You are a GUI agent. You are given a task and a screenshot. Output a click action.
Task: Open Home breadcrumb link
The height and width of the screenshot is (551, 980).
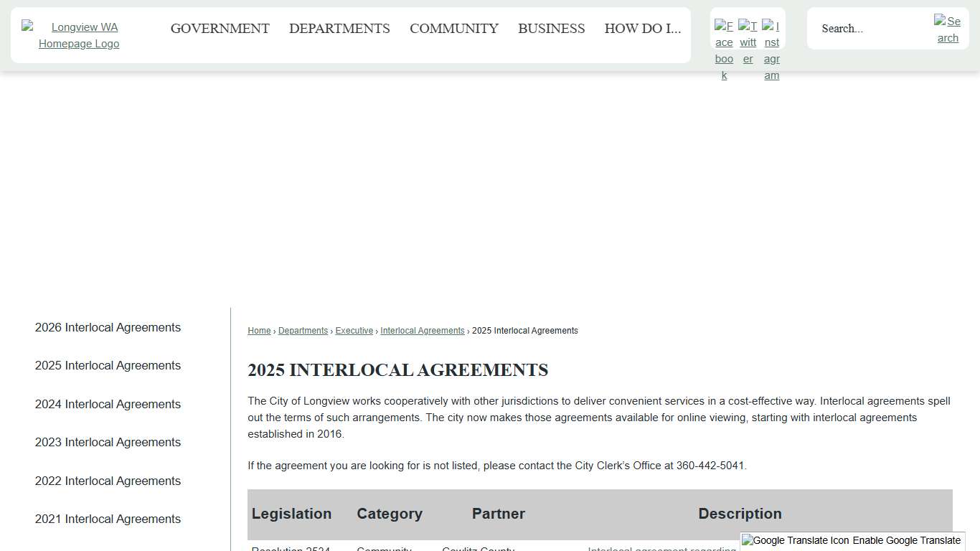(x=259, y=331)
